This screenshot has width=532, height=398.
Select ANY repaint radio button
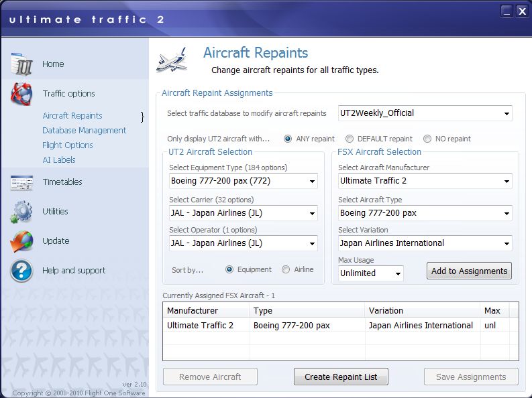click(288, 139)
